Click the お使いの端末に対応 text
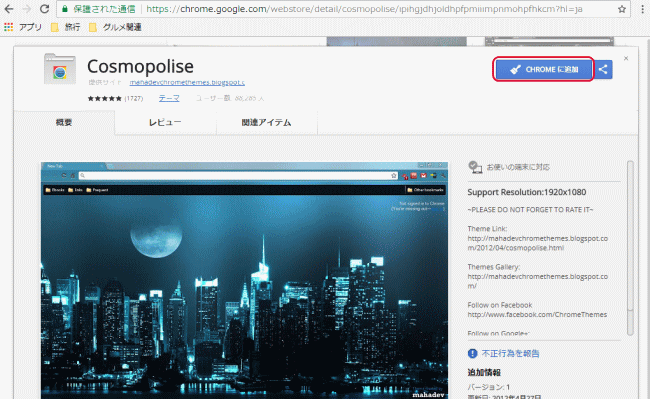The image size is (650, 399). (x=518, y=167)
